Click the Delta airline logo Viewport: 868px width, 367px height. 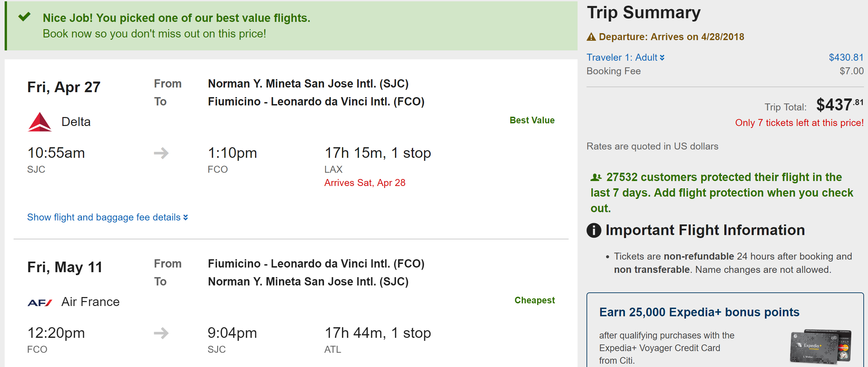point(39,122)
